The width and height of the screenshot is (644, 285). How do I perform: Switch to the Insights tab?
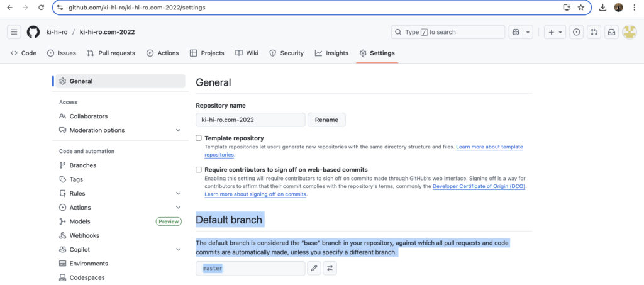click(x=331, y=53)
